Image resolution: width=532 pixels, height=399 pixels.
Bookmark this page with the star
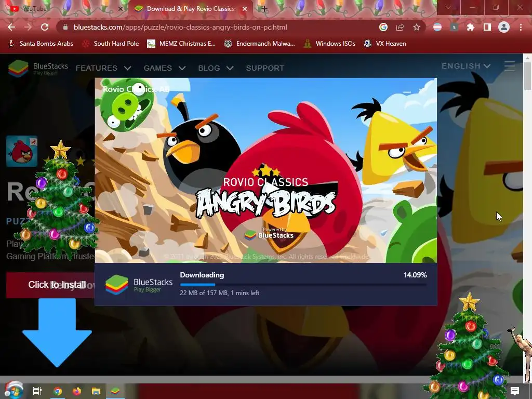417,27
